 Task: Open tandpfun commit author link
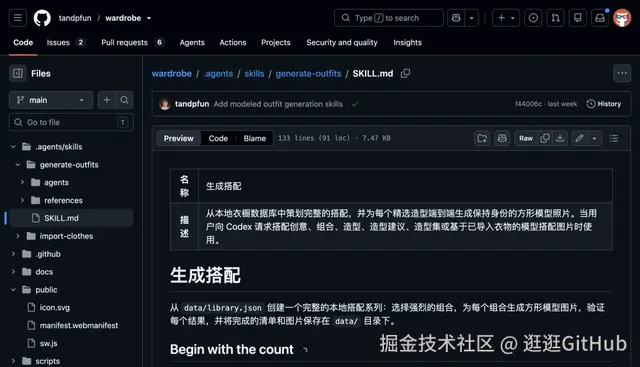(x=192, y=104)
